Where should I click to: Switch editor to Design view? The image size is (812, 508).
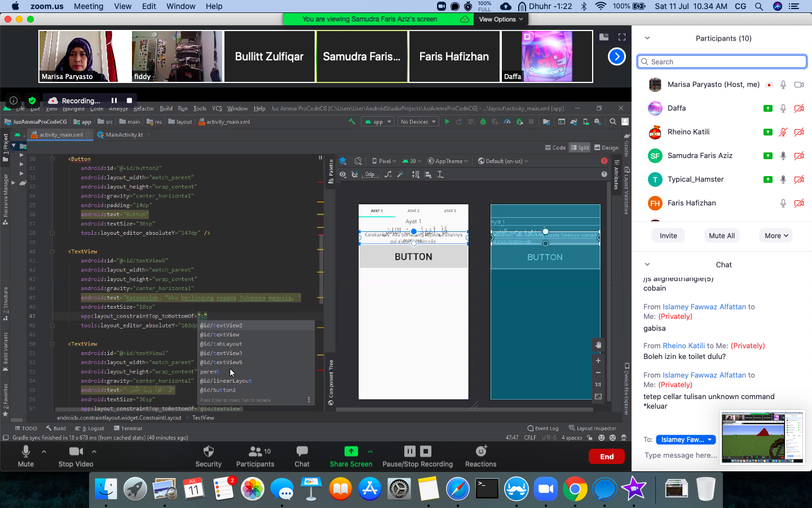[606, 147]
